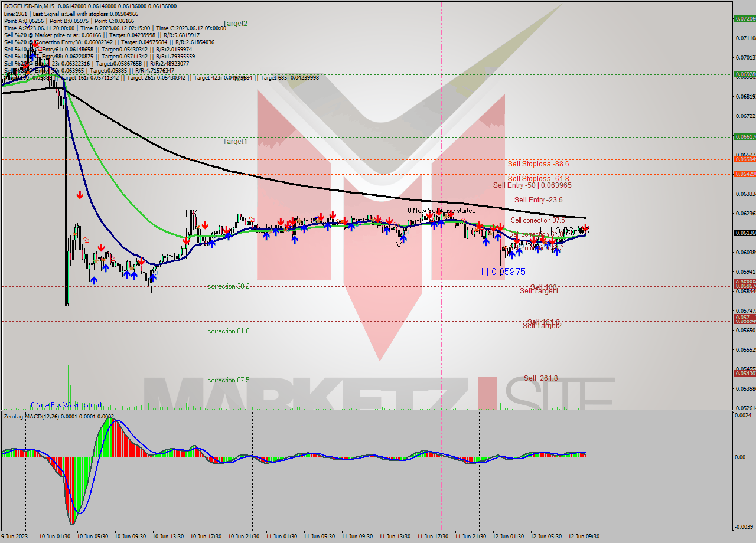This screenshot has height=543, width=756.
Task: Click the 'Sell Stoploss -88.6' label
Action: [538, 163]
